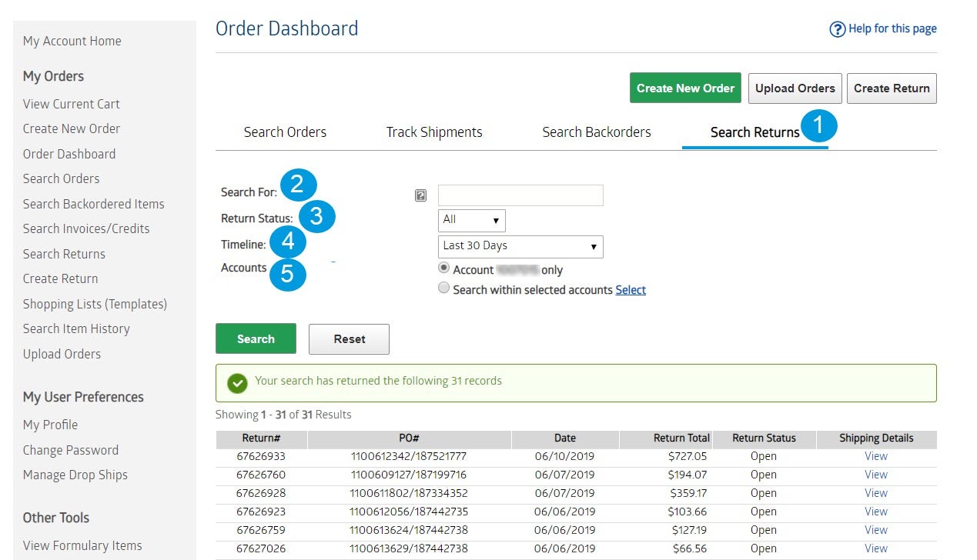Open the Return Status dropdown
Screen dimensions: 977x560
pyautogui.click(x=471, y=220)
